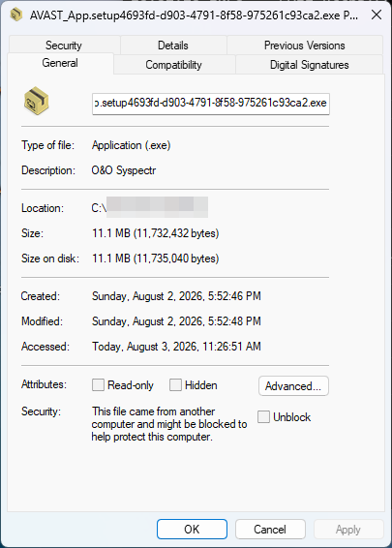Click the Accessed date 'Today, August 3, 2026'
Viewport: 392px width, 548px height.
(176, 347)
